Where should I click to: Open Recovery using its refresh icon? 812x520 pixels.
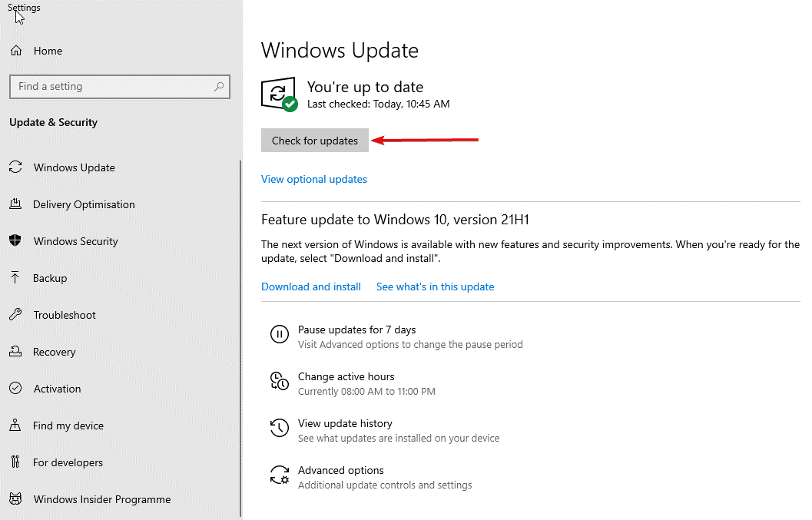[16, 352]
